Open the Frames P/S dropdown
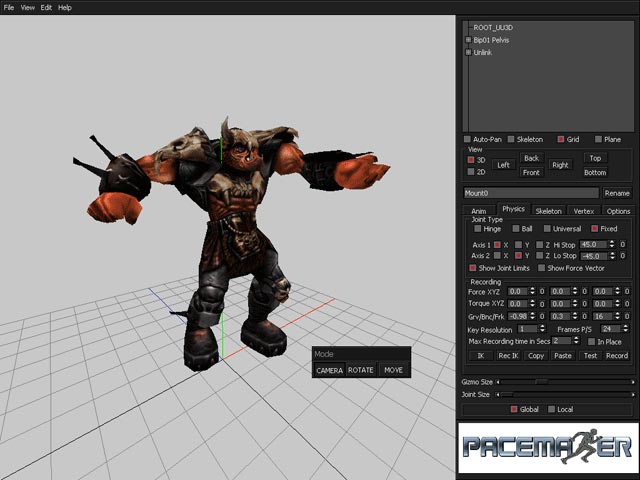 pos(611,328)
